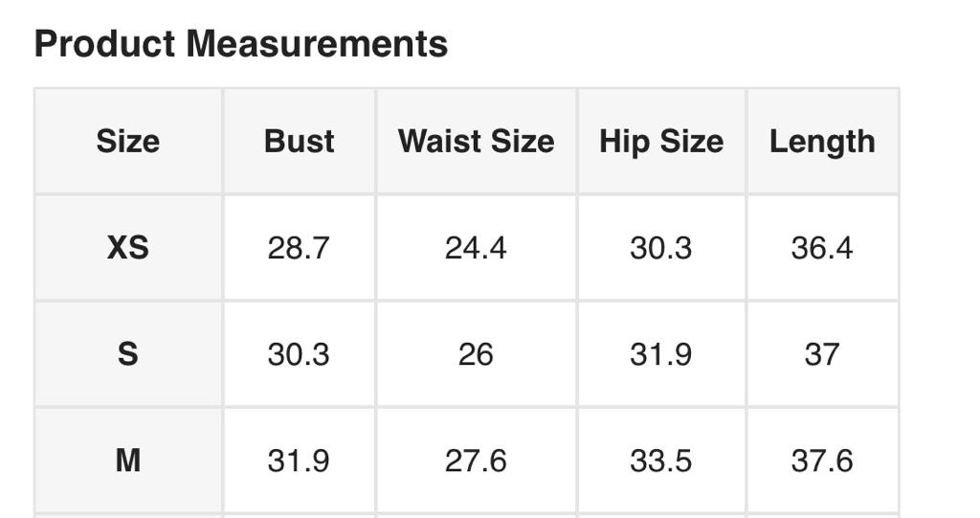Select the S waist value 26
Viewport: 980px width, 518px height.
[x=476, y=354]
